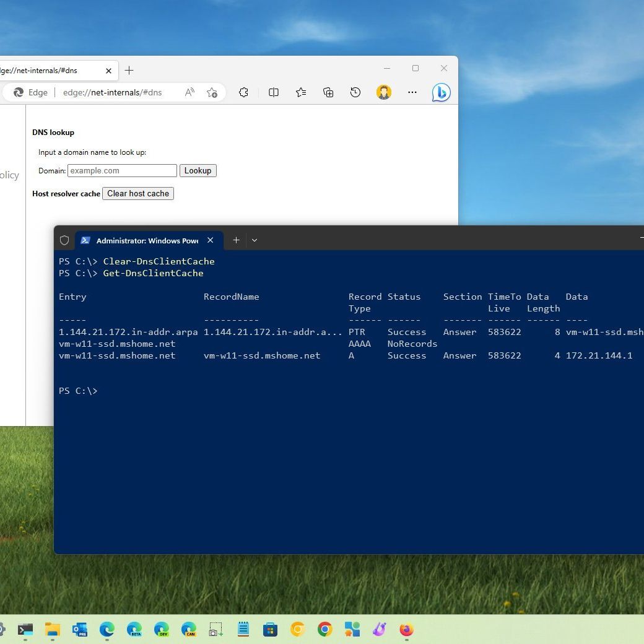Open a new Edge browser tab
This screenshot has width=644, height=644.
coord(129,71)
